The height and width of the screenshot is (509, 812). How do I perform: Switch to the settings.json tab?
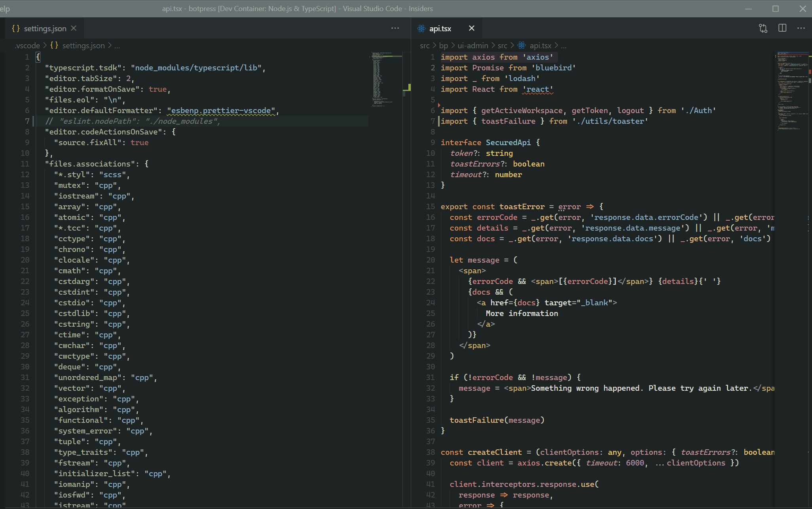[45, 28]
